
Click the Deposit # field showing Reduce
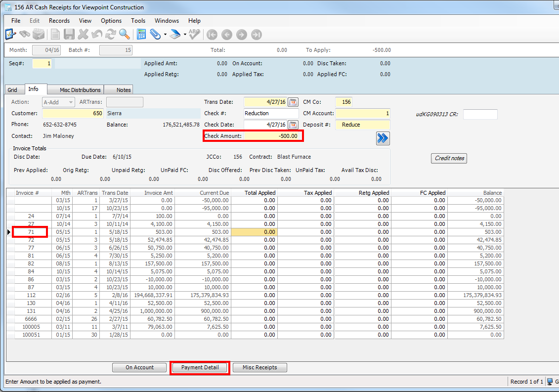point(363,125)
